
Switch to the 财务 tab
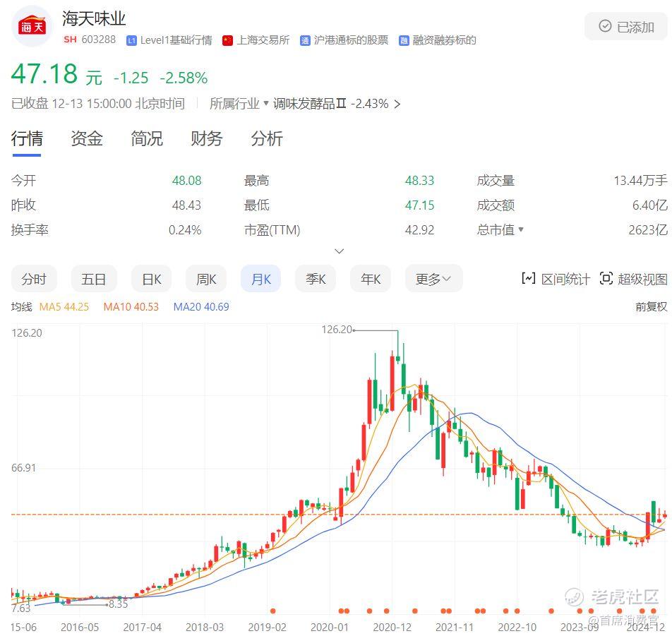207,139
